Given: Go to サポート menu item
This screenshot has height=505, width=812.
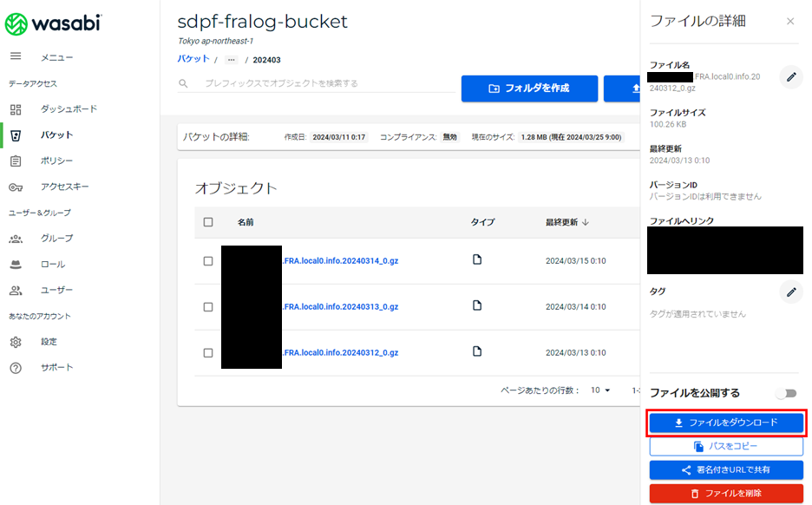Looking at the screenshot, I should click(x=57, y=367).
